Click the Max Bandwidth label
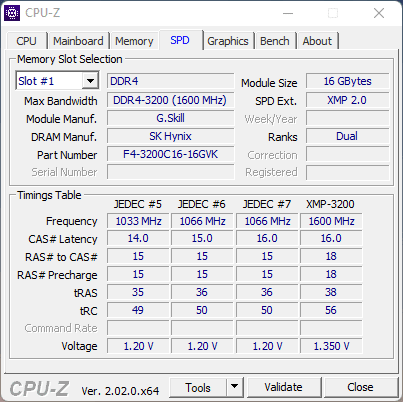403x402 pixels. [x=61, y=101]
